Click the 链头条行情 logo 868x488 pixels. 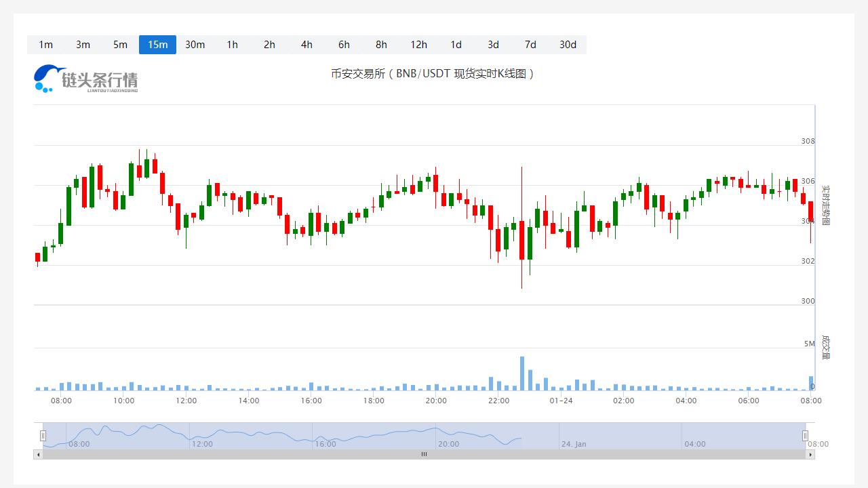click(x=86, y=79)
